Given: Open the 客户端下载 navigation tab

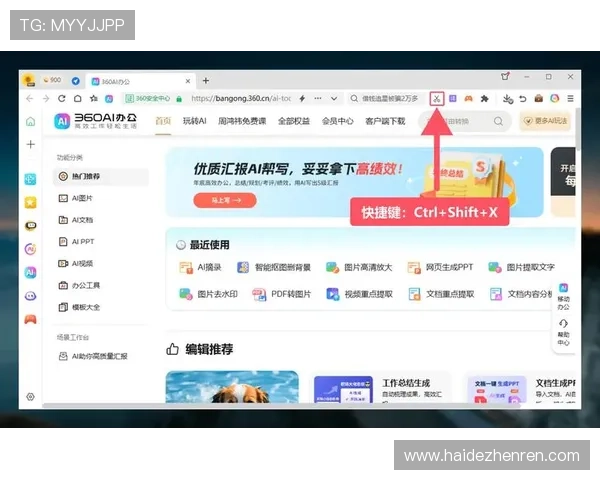Looking at the screenshot, I should tap(385, 121).
